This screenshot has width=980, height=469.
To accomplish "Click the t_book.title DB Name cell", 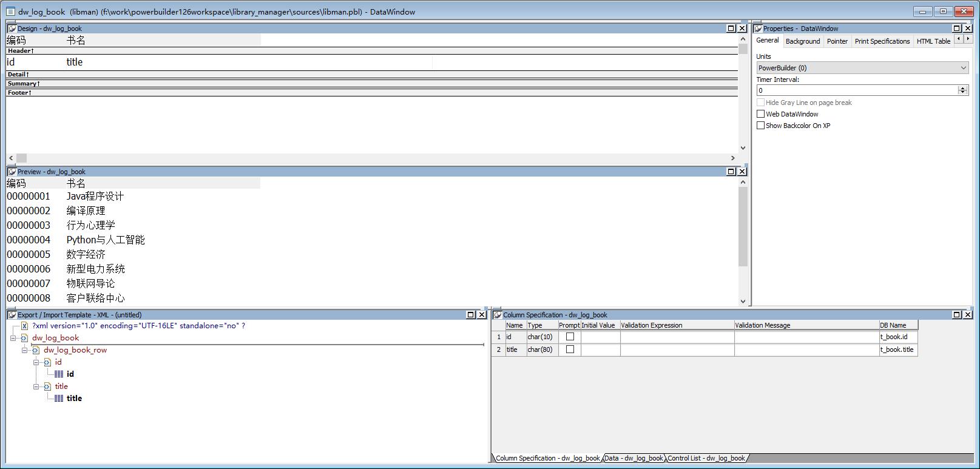I will tap(898, 349).
